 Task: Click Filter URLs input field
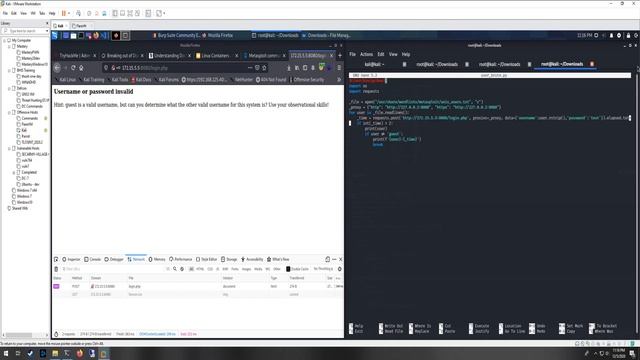point(113,269)
